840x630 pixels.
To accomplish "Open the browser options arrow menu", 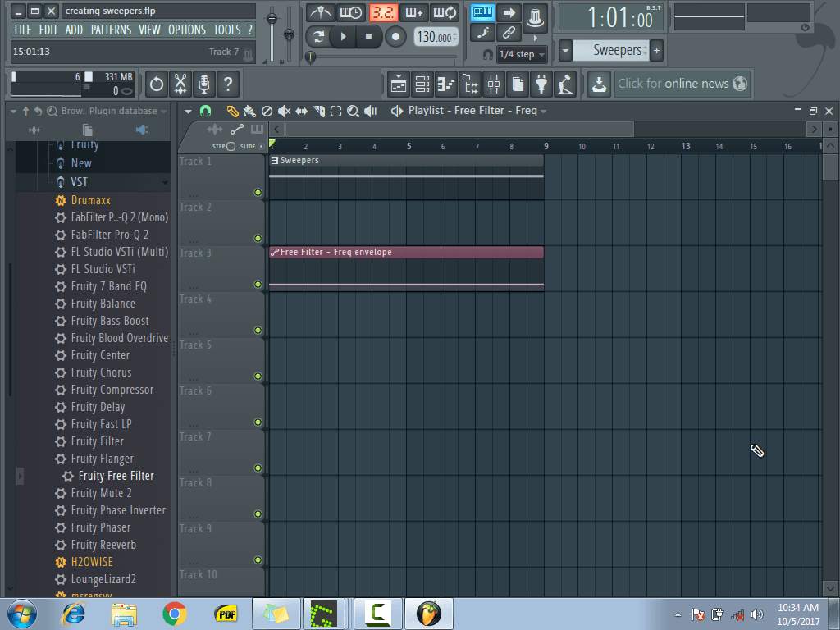I will (x=13, y=112).
